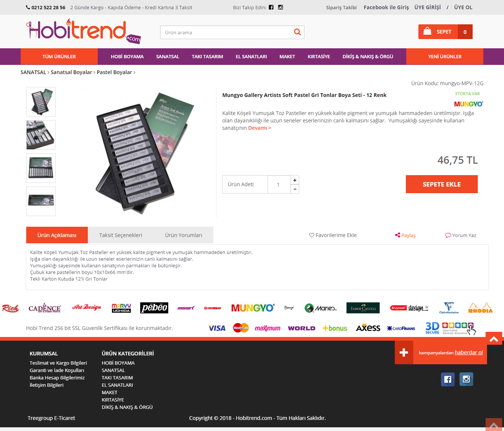This screenshot has width=504, height=431.
Task: Open the Instagram icon in top bar
Action: click(x=280, y=7)
